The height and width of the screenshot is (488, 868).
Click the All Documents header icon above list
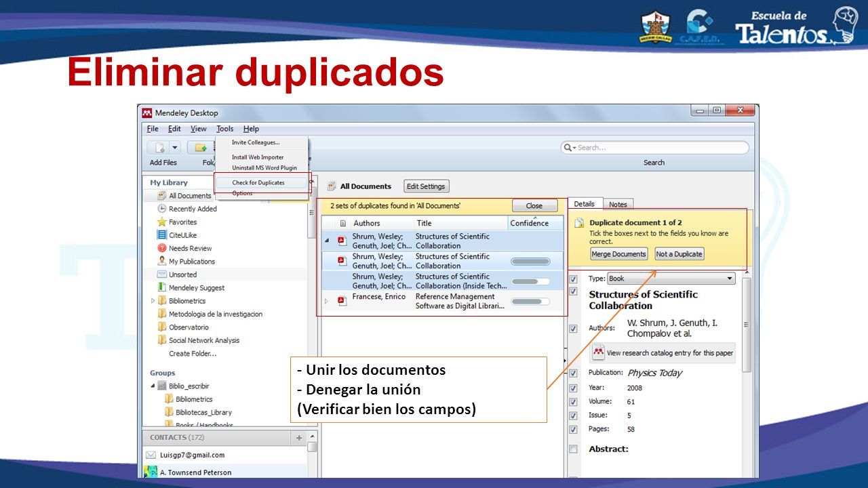tap(332, 186)
